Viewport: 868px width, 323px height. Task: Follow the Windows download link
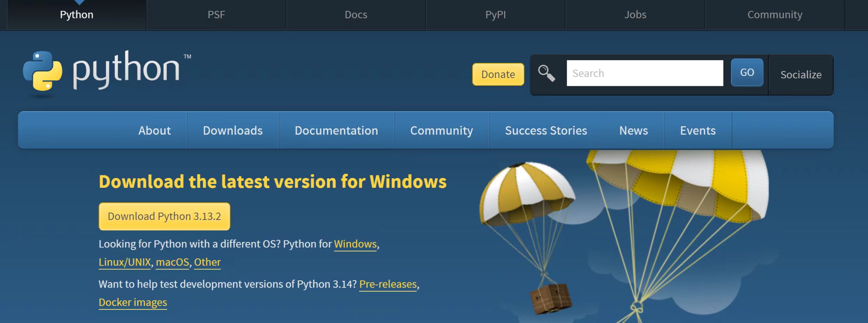[355, 244]
